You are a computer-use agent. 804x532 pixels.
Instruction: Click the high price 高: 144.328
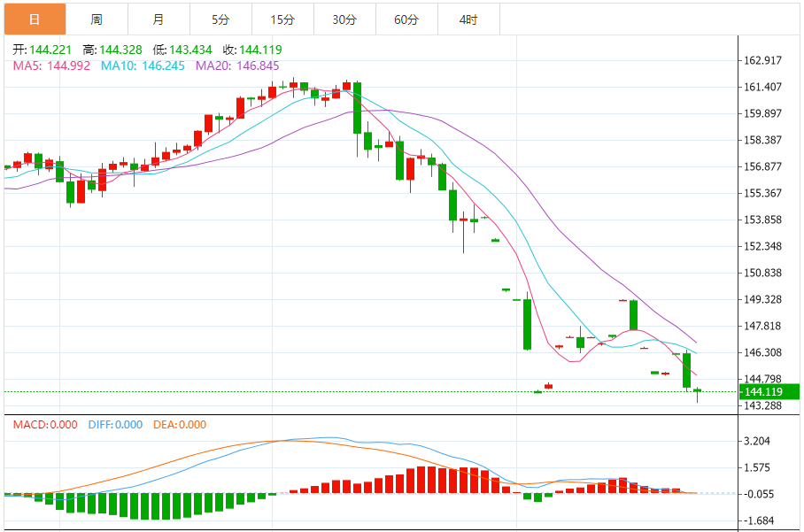click(x=112, y=50)
